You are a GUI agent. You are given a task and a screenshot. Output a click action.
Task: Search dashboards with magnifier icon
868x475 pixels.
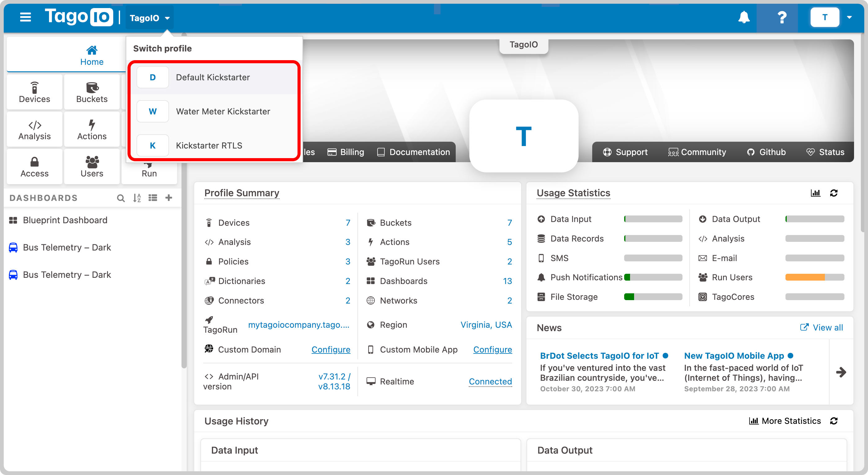click(121, 198)
